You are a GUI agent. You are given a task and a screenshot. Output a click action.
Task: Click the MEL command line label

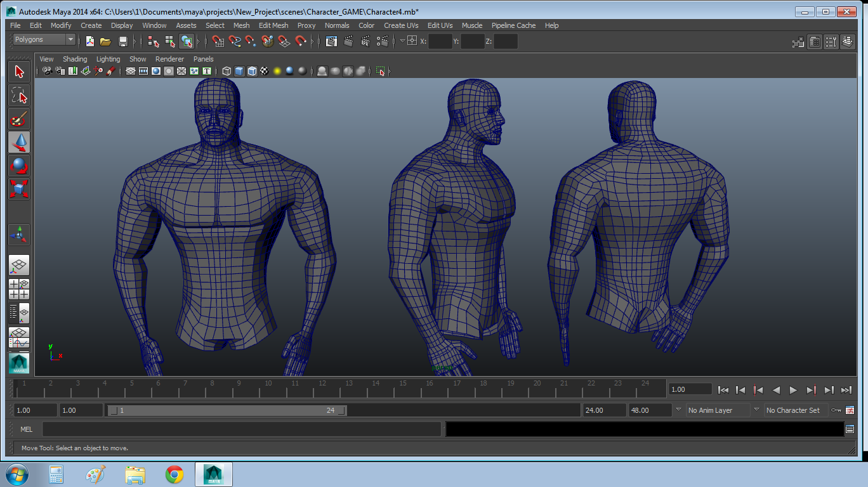click(x=26, y=429)
